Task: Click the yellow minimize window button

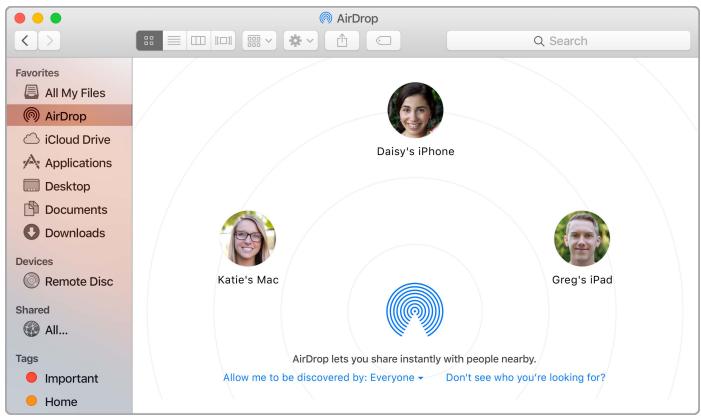Action: point(38,18)
